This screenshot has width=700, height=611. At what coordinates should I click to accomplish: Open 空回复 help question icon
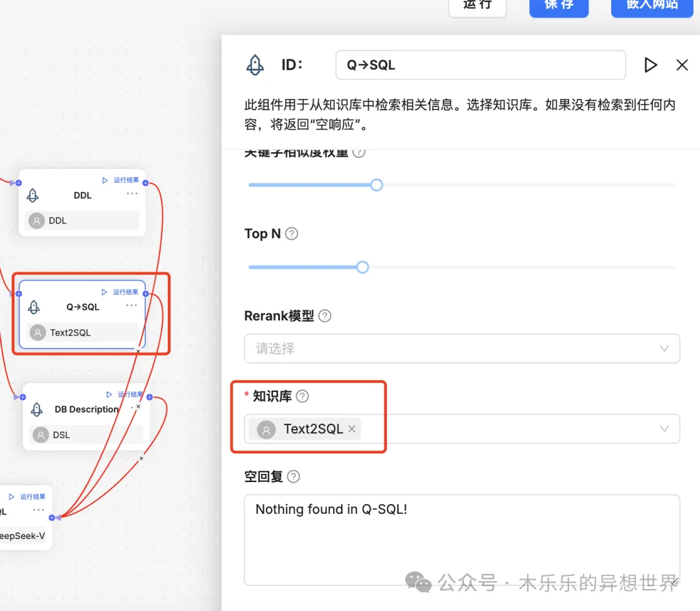[x=294, y=477]
